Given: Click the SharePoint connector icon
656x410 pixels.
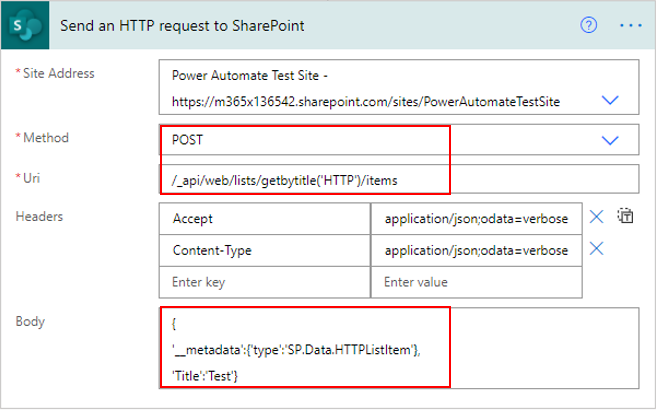Looking at the screenshot, I should click(25, 25).
